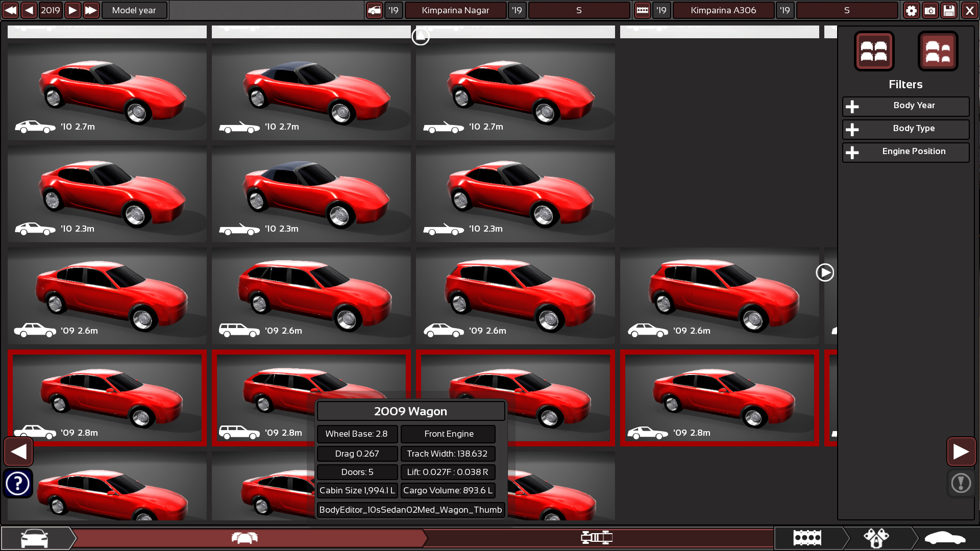This screenshot has width=980, height=551.
Task: Save using the floppy disk icon
Action: (949, 10)
